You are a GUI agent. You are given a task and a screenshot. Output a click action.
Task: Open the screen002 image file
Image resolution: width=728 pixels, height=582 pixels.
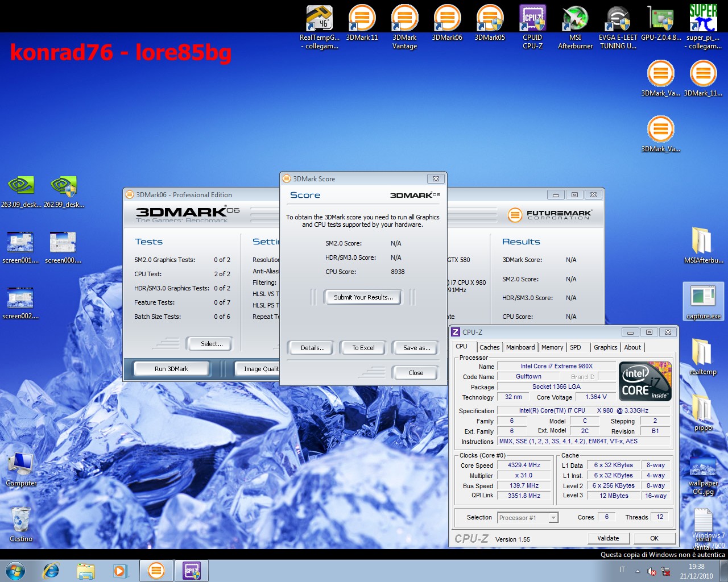20,303
